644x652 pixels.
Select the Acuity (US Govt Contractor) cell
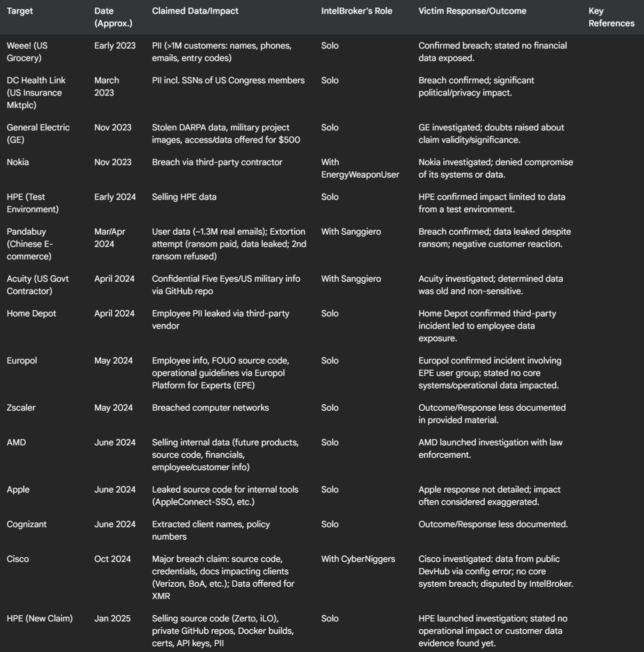38,285
